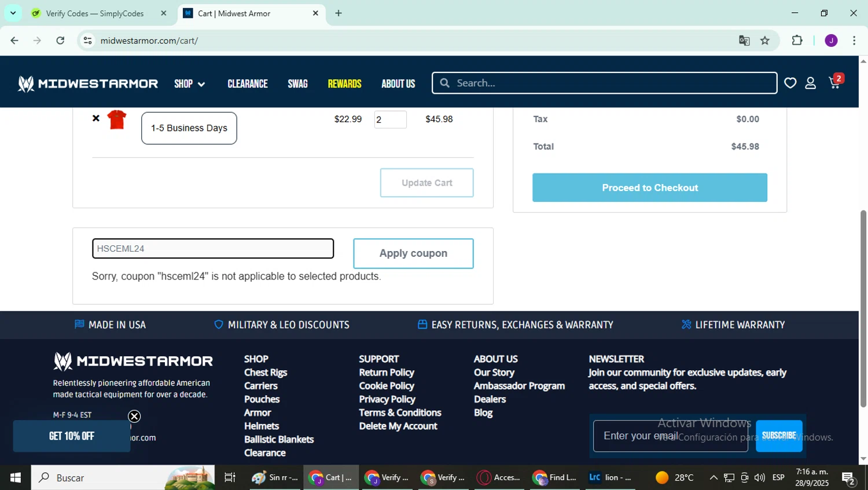Open the Helmets footer link
Viewport: 868px width, 490px height.
click(262, 426)
